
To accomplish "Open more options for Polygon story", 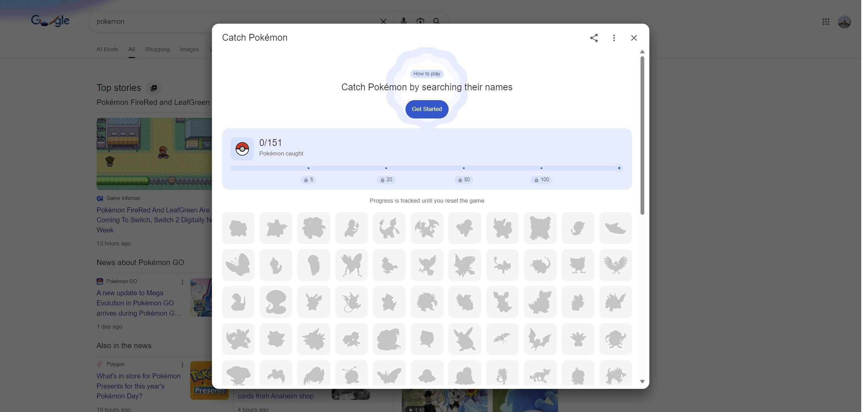I will click(x=182, y=364).
